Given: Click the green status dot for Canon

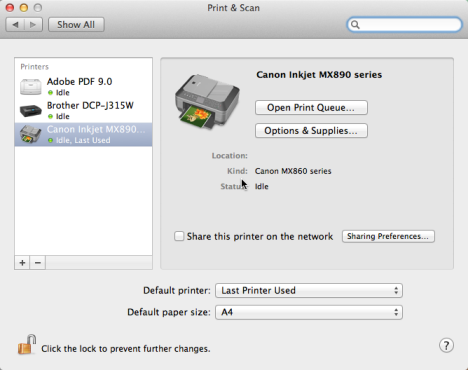Looking at the screenshot, I should click(50, 141).
